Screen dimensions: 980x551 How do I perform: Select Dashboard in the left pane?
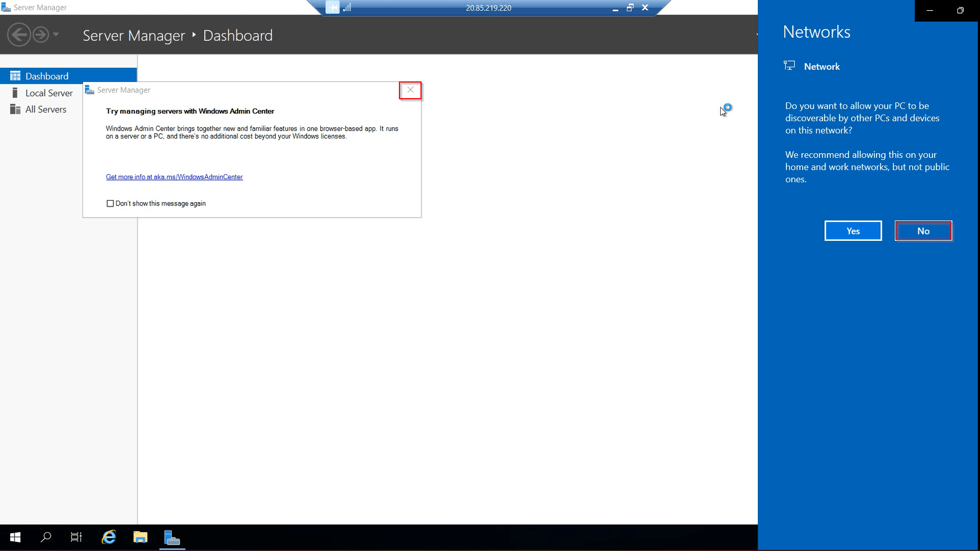point(47,76)
